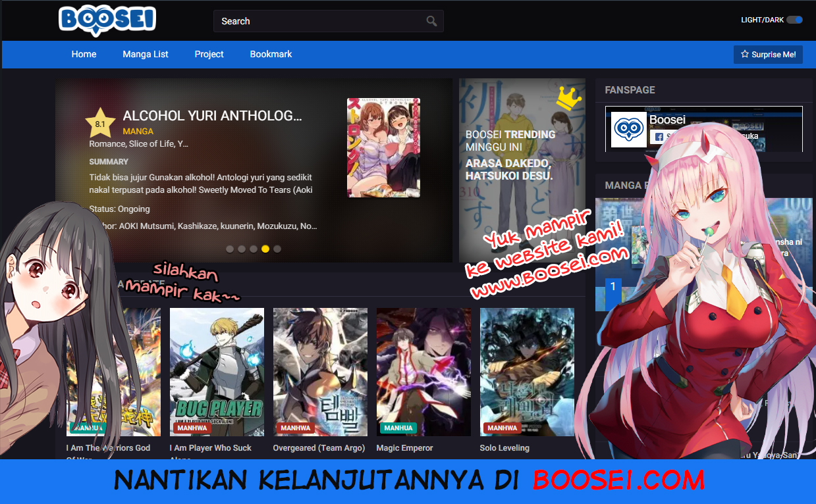Screen dimensions: 816x504
Task: Click page 1 in the manga list pagination
Action: pyautogui.click(x=612, y=286)
